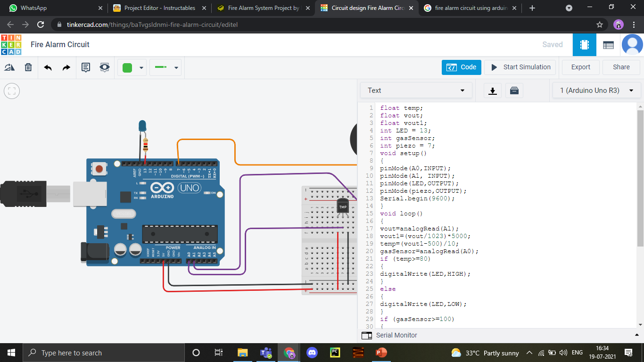Open the libraries drawer icon

pyautogui.click(x=514, y=90)
